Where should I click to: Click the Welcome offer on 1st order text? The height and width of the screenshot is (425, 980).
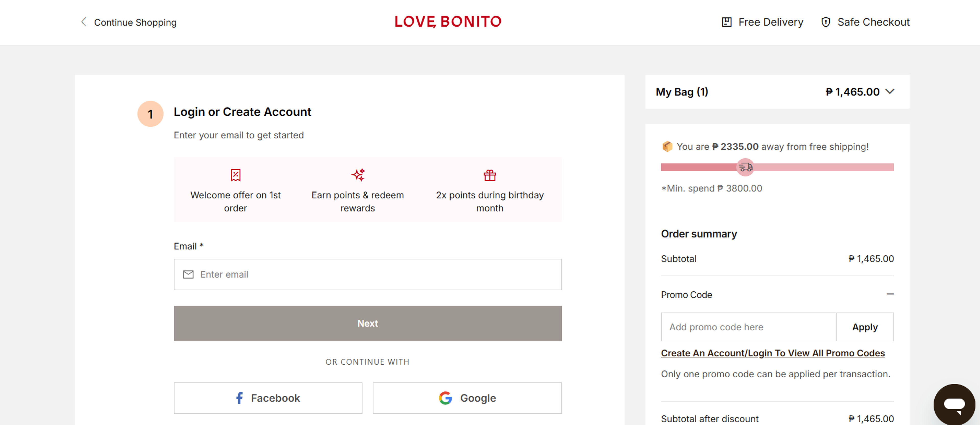pyautogui.click(x=236, y=201)
